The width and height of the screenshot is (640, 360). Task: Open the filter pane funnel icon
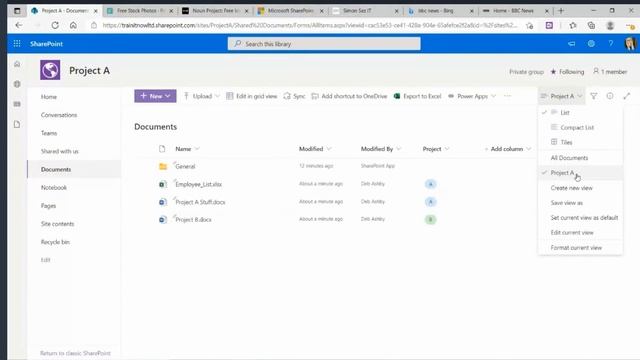[594, 96]
